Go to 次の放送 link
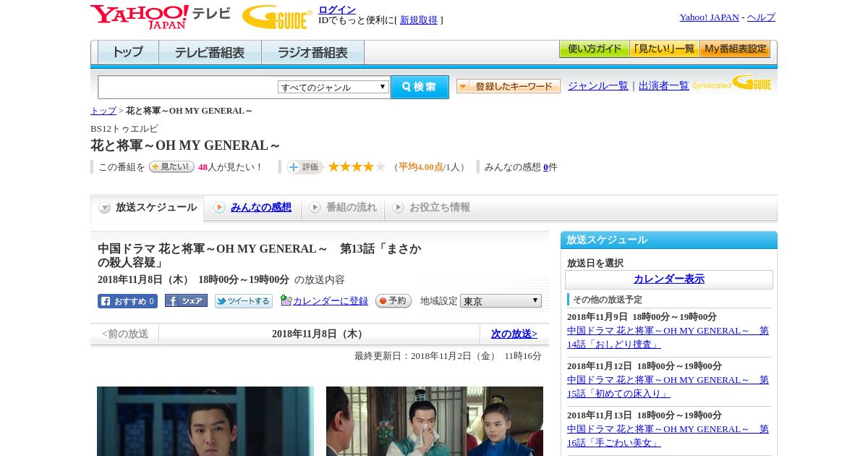868x456 pixels. click(514, 334)
